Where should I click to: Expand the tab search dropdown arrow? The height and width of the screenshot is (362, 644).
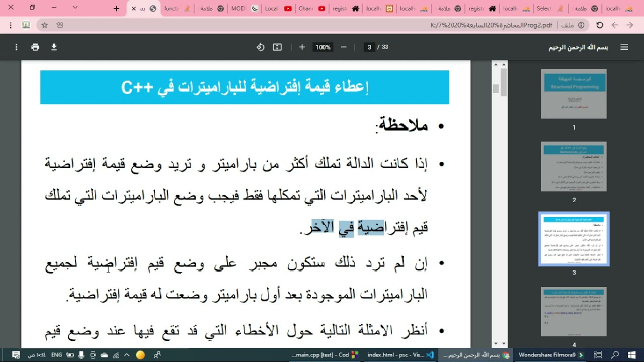click(75, 8)
